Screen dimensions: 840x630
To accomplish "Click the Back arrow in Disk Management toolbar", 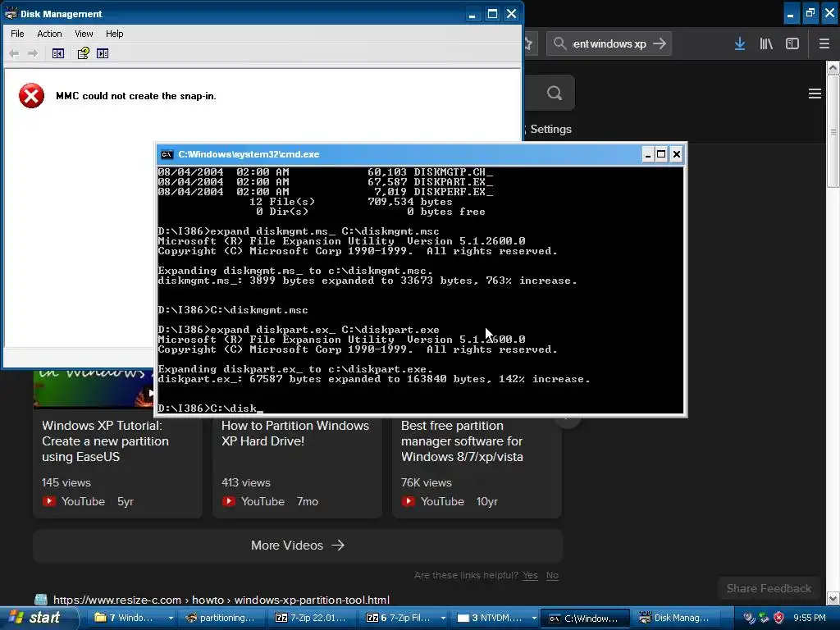I will click(x=15, y=53).
